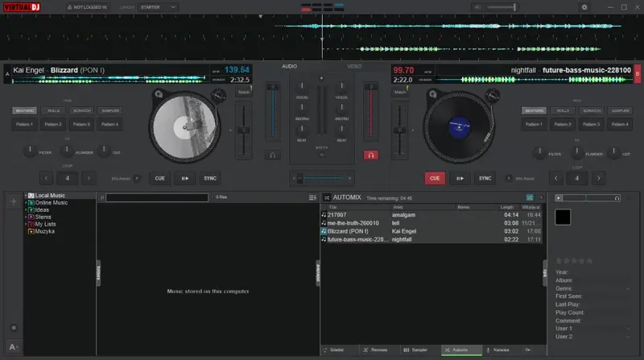This screenshot has width=644, height=360.
Task: Click deck A VOCAL stem knob
Action: tap(302, 86)
